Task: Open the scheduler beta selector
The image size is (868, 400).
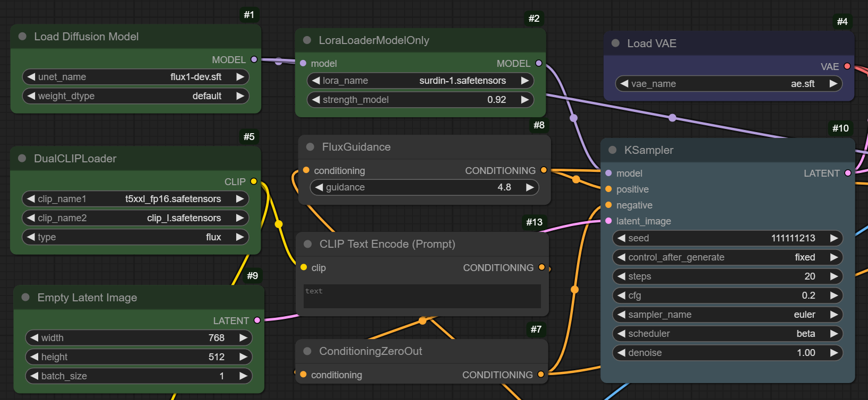Action: [727, 334]
